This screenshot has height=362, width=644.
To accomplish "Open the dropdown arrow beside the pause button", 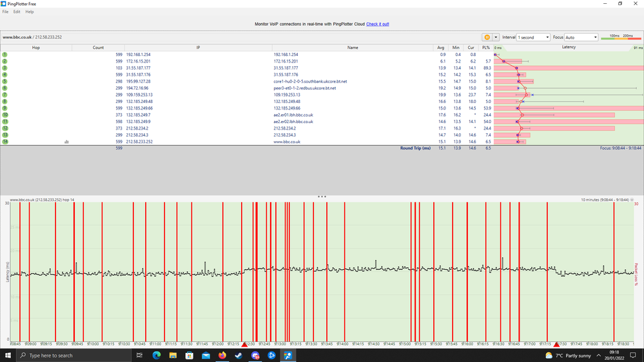I will coord(496,37).
